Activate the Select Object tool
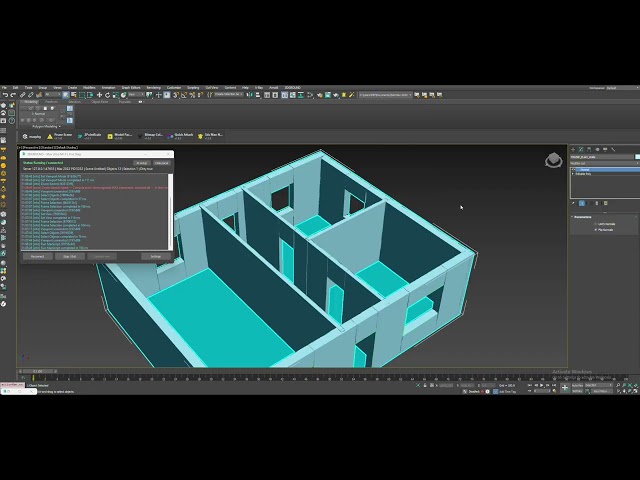640x480 pixels. coord(65,95)
